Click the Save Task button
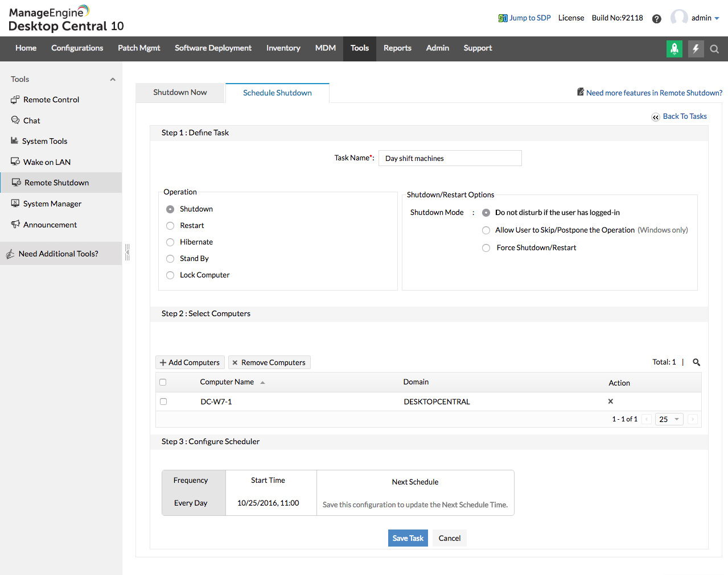This screenshot has width=728, height=575. pyautogui.click(x=408, y=537)
